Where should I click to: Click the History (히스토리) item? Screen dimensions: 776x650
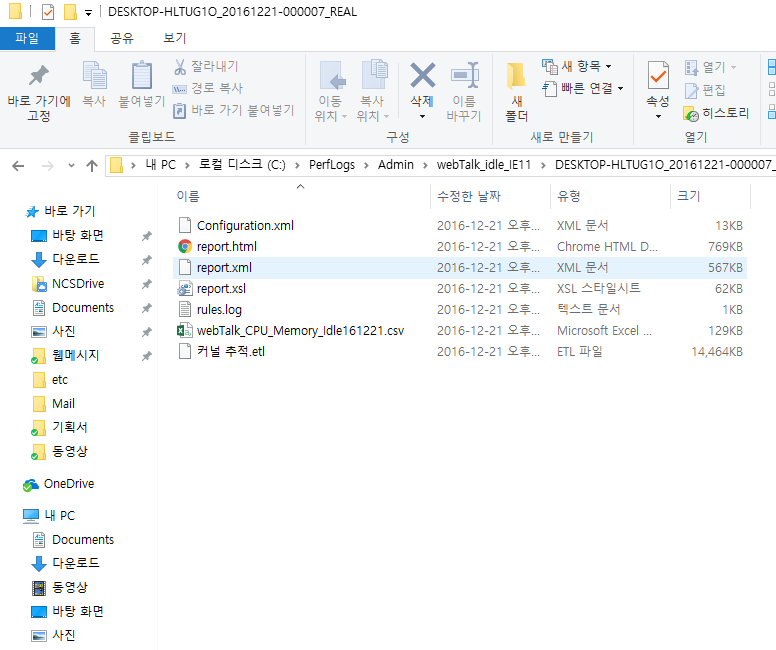click(x=716, y=113)
